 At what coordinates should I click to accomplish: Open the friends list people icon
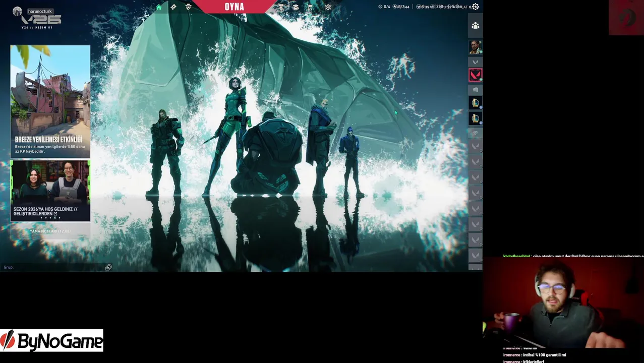click(475, 26)
